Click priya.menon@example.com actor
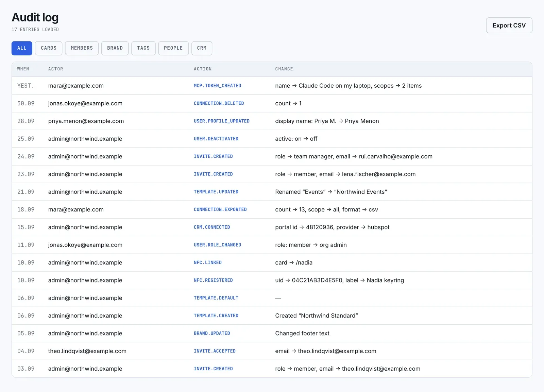Viewport: 544px width, 392px height. pyautogui.click(x=86, y=121)
